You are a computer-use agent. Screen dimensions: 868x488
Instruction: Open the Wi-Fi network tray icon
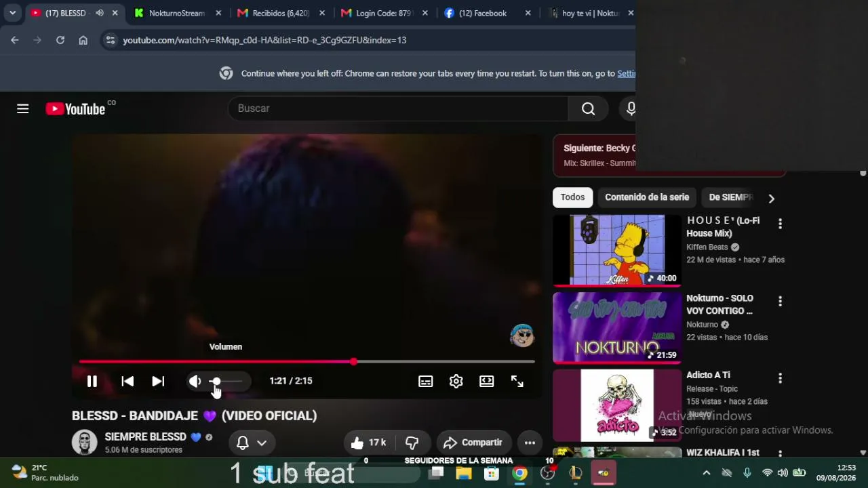(767, 472)
